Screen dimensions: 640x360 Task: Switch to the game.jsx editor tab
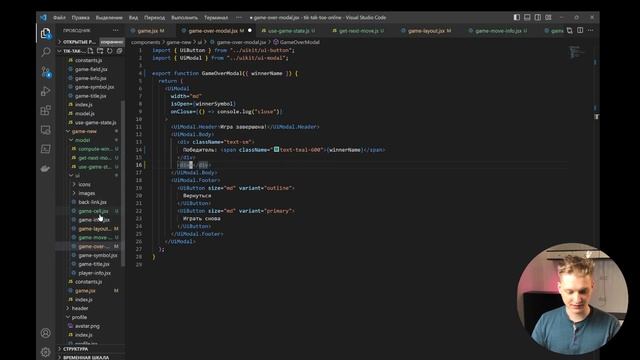point(151,31)
